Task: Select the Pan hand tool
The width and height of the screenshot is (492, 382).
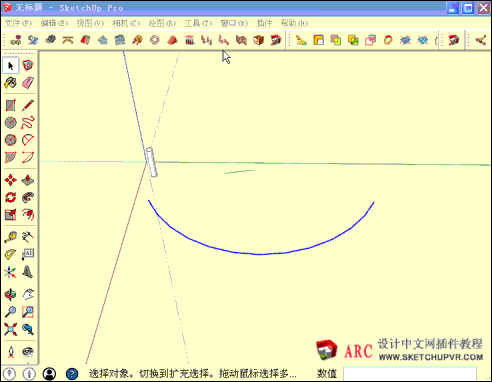Action: [28, 295]
